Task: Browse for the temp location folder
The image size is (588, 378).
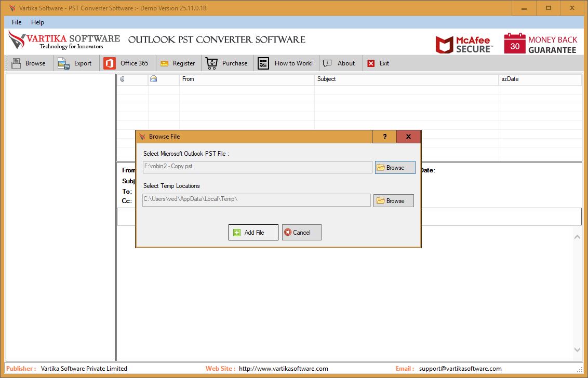Action: [394, 200]
